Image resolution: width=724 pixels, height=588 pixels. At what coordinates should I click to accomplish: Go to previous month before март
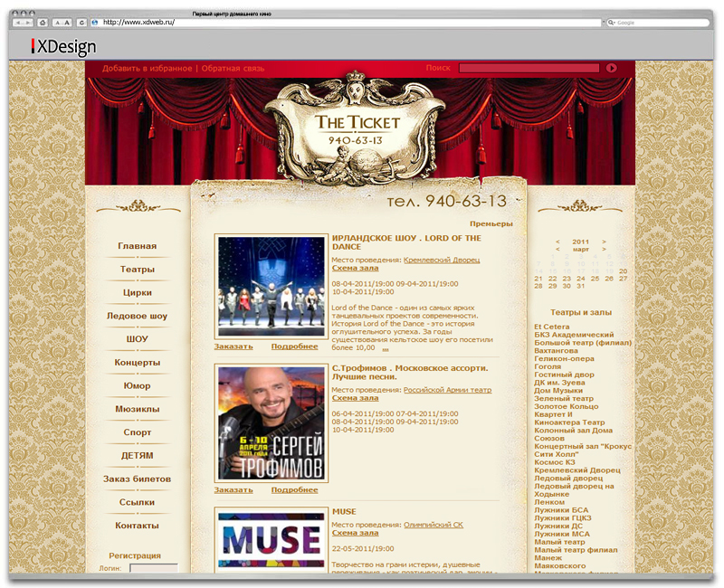pos(557,249)
